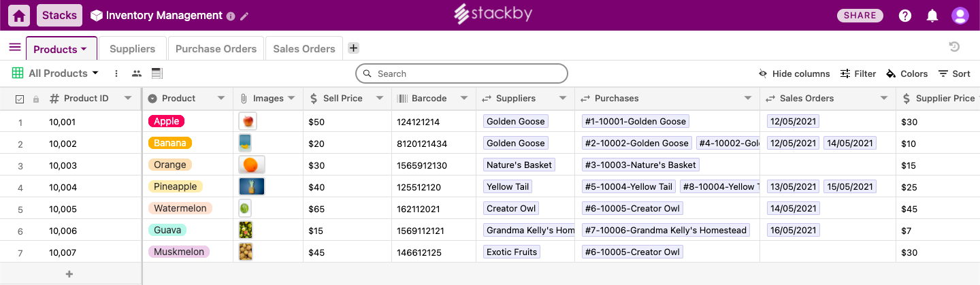Viewport: 980px width, 285px height.
Task: Add a new table with plus icon
Action: pos(353,48)
